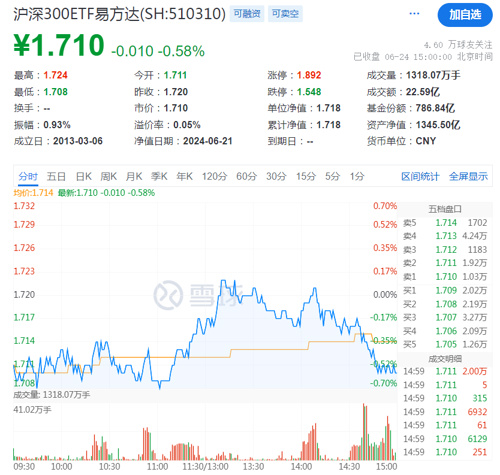Click the 均价:1.714 label above chart

pyautogui.click(x=33, y=193)
